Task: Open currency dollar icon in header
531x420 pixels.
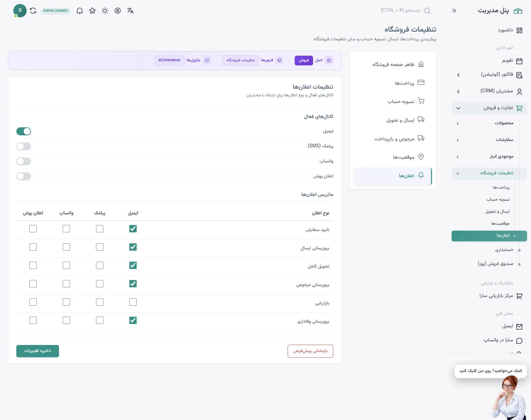Action: (x=118, y=11)
